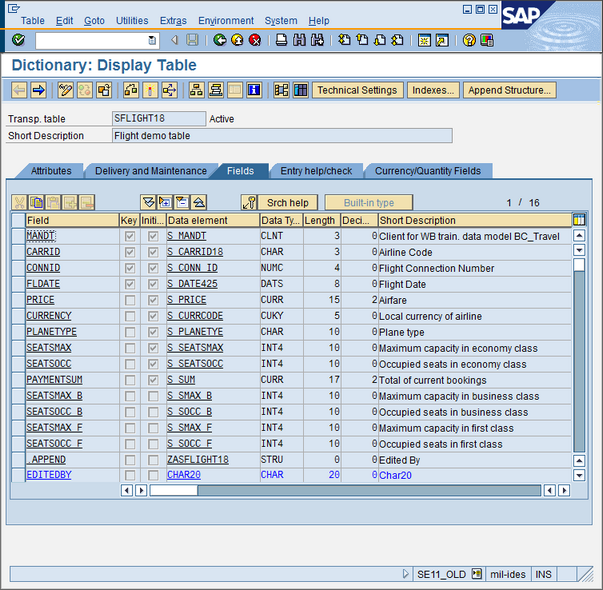Open the ZASFLIGHT18 append structure link
Viewport: 603px width, 590px height.
coord(198,460)
